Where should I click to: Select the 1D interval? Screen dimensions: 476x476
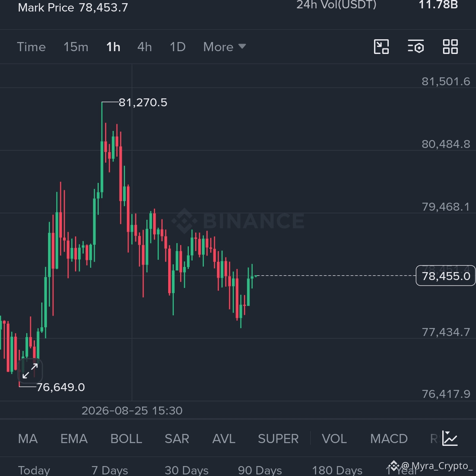coord(178,47)
